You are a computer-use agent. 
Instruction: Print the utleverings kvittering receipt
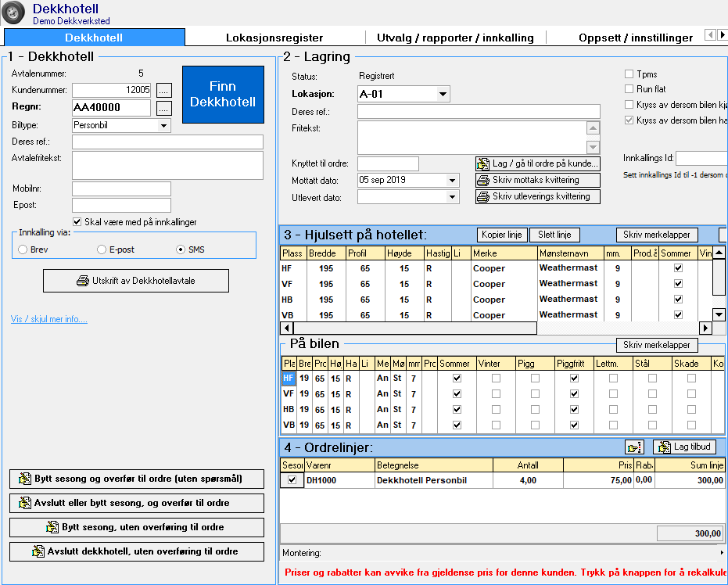(537, 197)
